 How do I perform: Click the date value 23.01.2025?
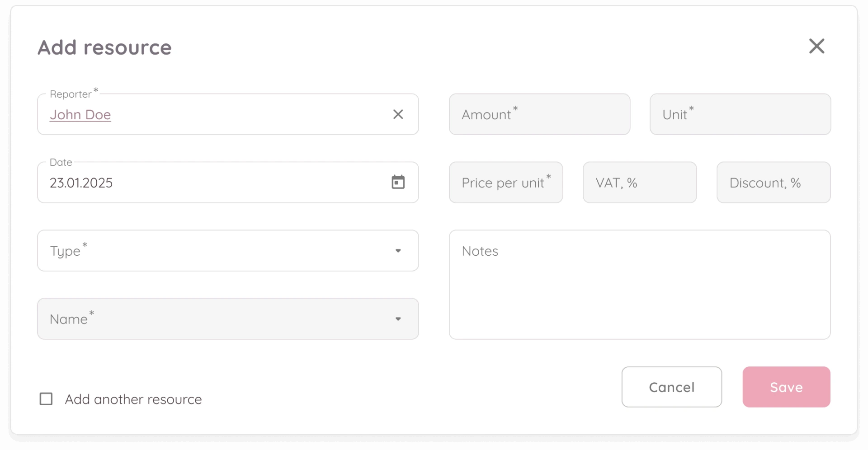pyautogui.click(x=81, y=183)
